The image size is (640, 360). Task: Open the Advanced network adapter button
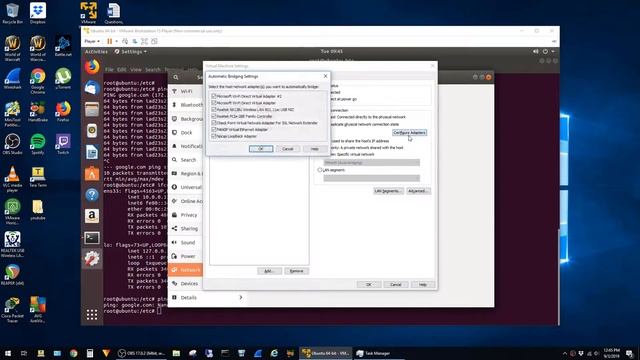tap(418, 191)
